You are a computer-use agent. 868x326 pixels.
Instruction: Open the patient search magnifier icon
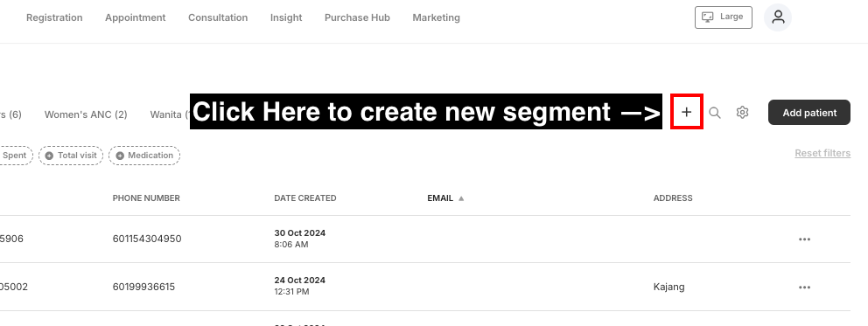pos(715,113)
